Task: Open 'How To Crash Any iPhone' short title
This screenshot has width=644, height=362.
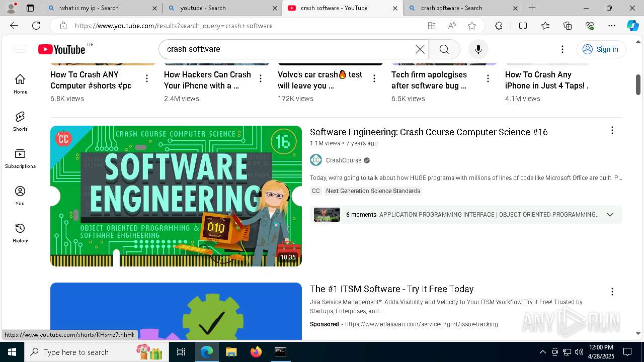Action: pyautogui.click(x=547, y=80)
